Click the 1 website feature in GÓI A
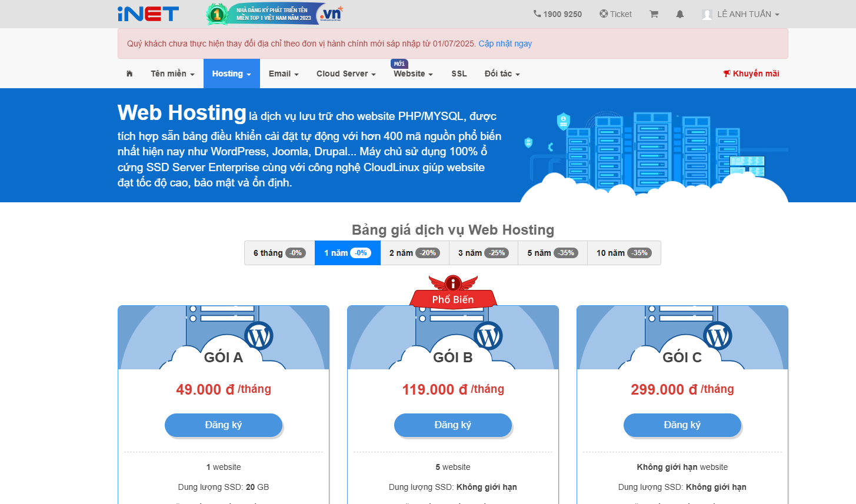 224,467
